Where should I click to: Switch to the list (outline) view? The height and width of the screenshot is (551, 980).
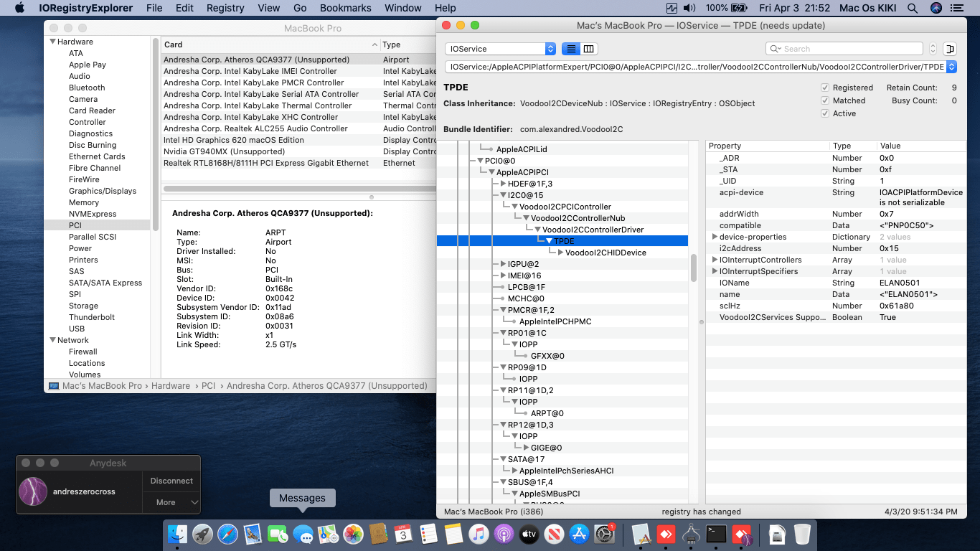click(x=571, y=49)
